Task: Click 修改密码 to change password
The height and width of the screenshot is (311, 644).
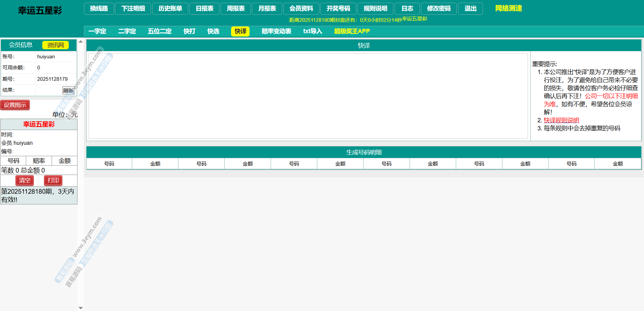Action: [x=439, y=9]
